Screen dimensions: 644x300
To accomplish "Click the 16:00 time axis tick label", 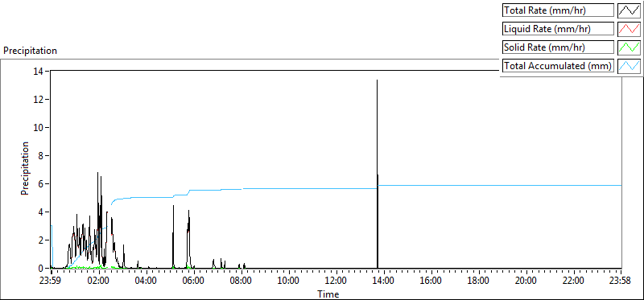I will coord(431,282).
